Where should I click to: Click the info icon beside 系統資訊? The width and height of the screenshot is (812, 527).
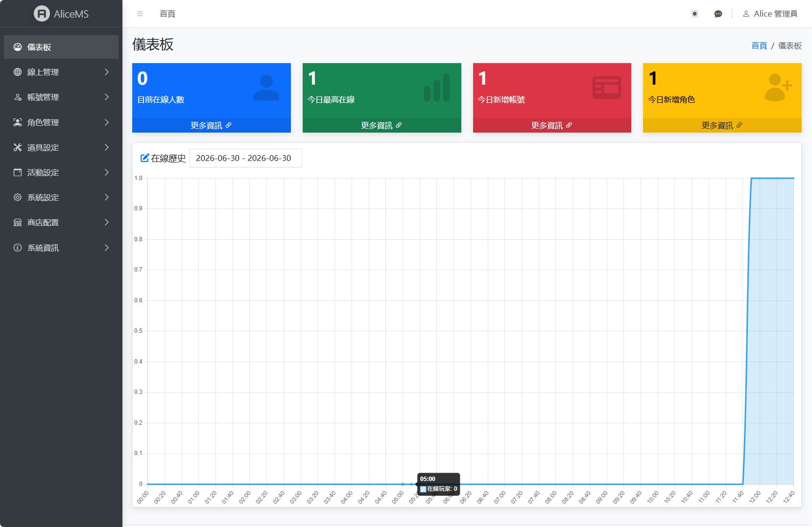pos(18,248)
